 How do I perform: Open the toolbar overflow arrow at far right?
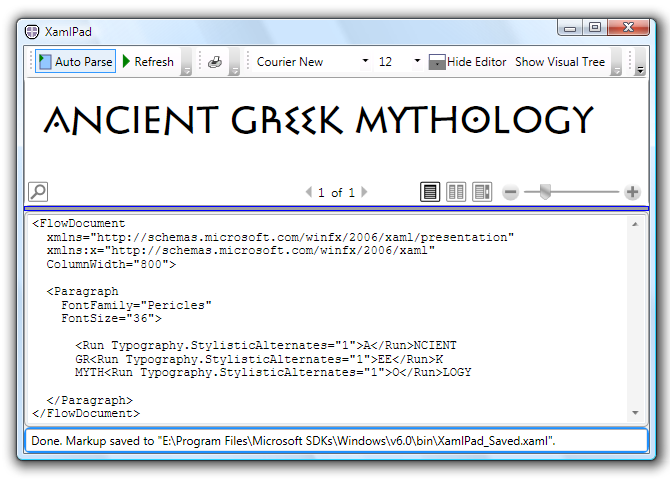pyautogui.click(x=640, y=62)
